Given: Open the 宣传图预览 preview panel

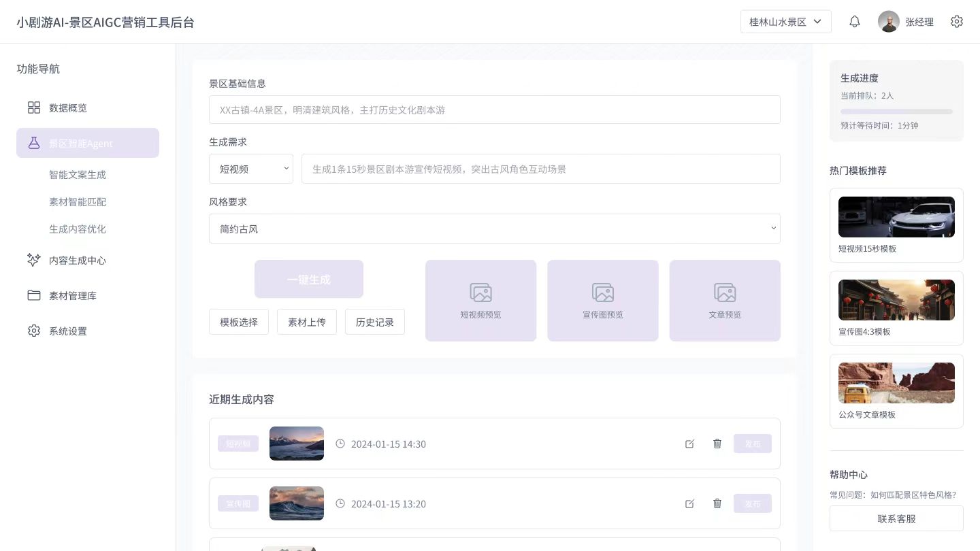Looking at the screenshot, I should [x=602, y=300].
